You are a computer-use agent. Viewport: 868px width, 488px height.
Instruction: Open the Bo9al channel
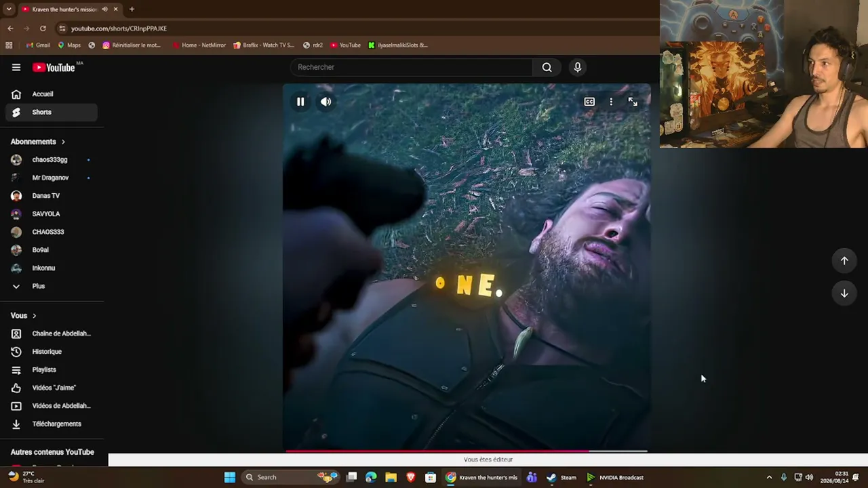click(52, 250)
